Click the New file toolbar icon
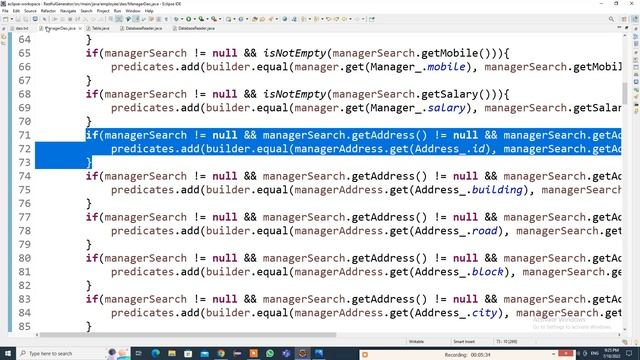 [5, 19]
